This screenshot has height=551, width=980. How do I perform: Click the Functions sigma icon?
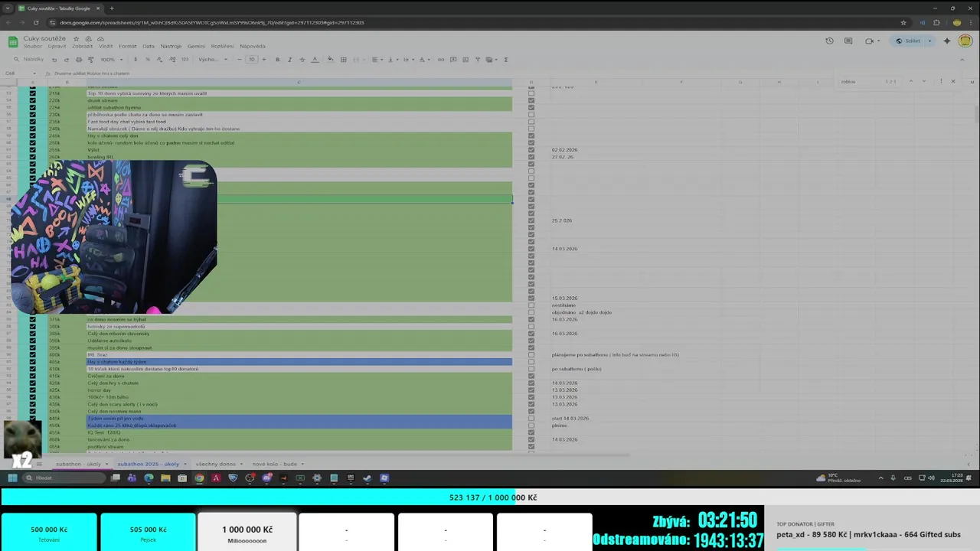[x=506, y=60]
